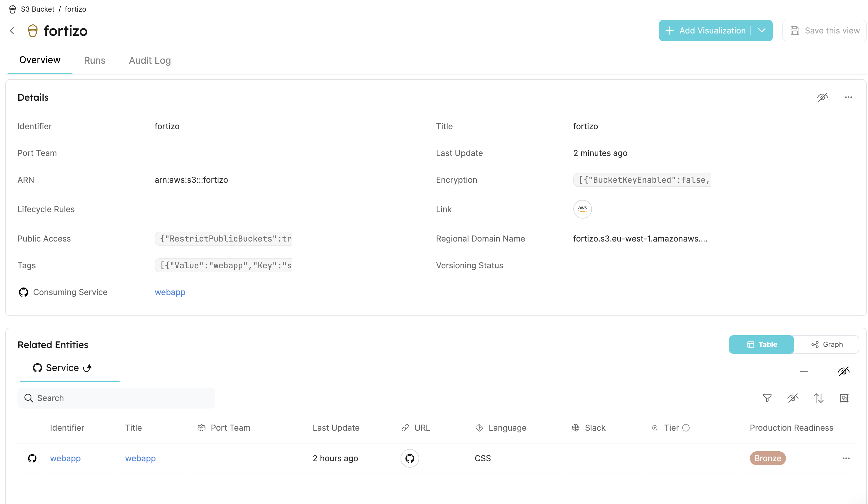
Task: Click the group-by icon in table toolbar
Action: [844, 398]
